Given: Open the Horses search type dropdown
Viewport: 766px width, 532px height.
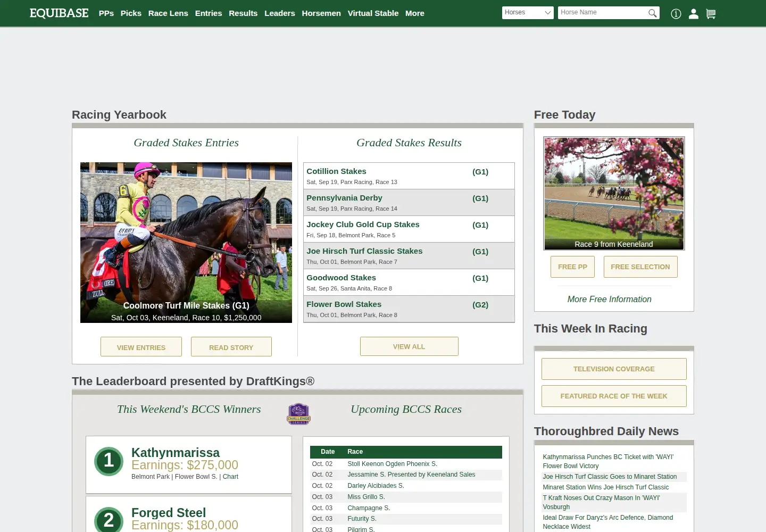Looking at the screenshot, I should pyautogui.click(x=528, y=13).
